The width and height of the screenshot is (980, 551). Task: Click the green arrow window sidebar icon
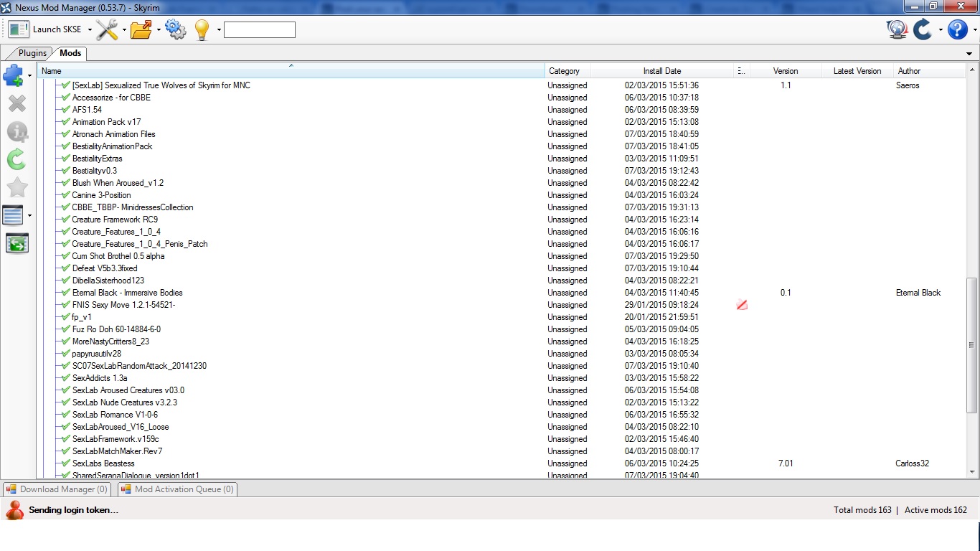coord(17,243)
